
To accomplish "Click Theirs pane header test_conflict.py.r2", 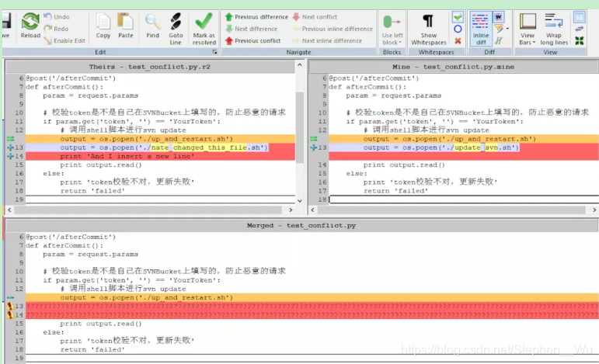I will point(150,67).
